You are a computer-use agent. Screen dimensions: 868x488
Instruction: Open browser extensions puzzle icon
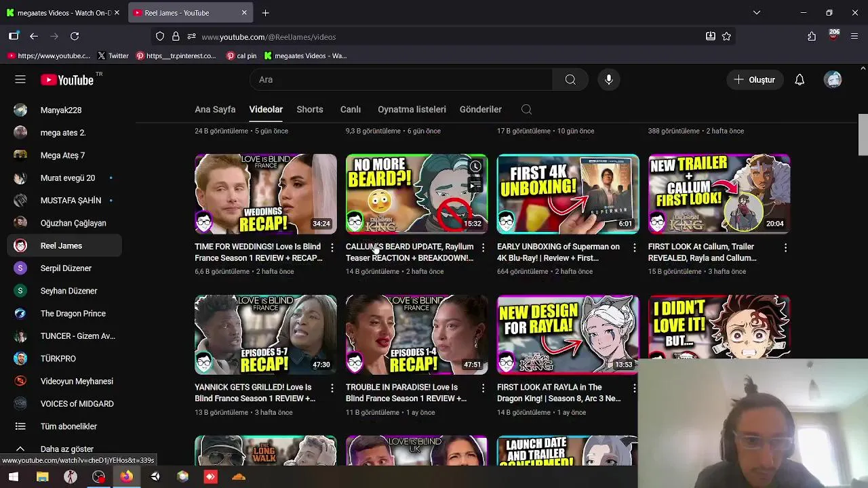[812, 36]
